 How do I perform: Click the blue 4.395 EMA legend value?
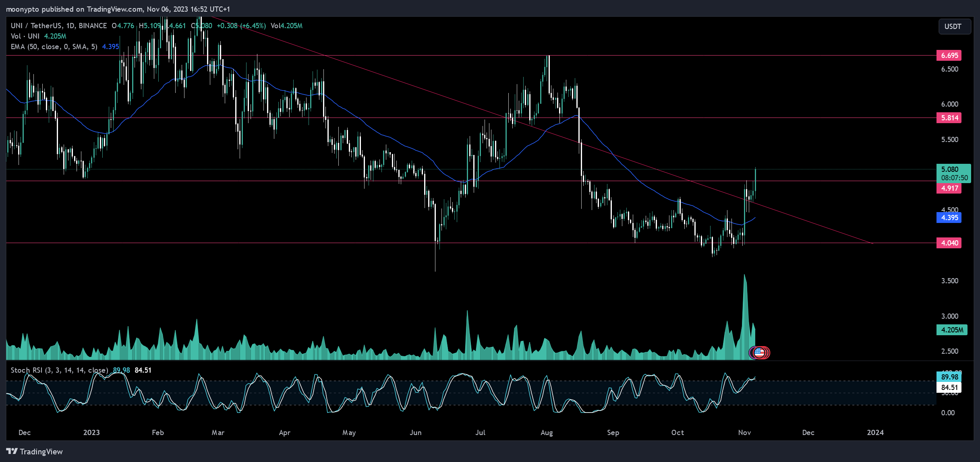(110, 47)
